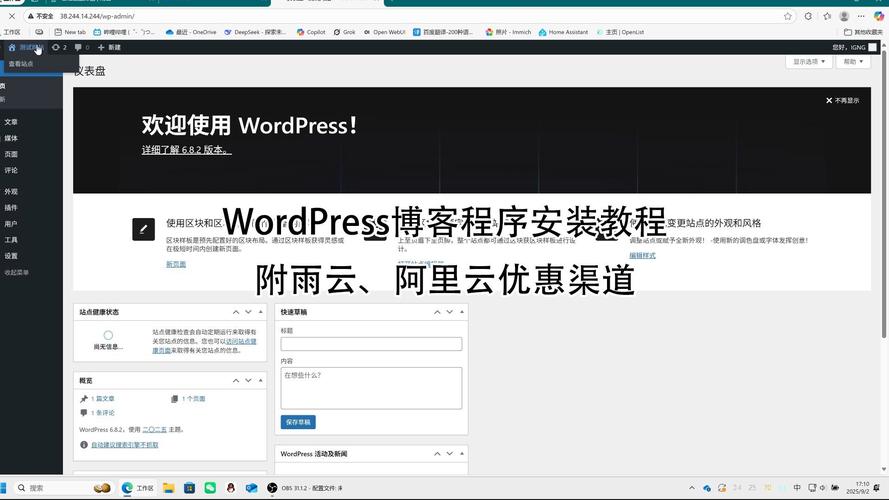Image resolution: width=889 pixels, height=500 pixels.
Task: Open the browser profile avatar
Action: 844,16
